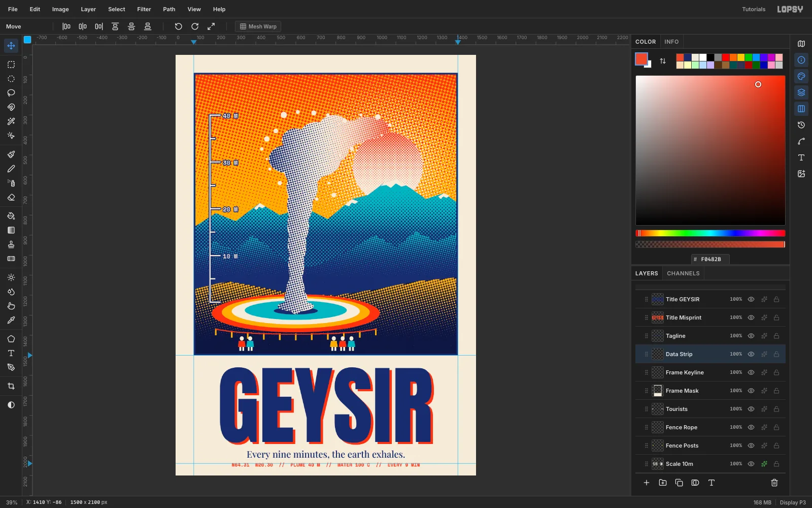Swap foreground and background colors
This screenshot has width=812, height=508.
coord(663,61)
